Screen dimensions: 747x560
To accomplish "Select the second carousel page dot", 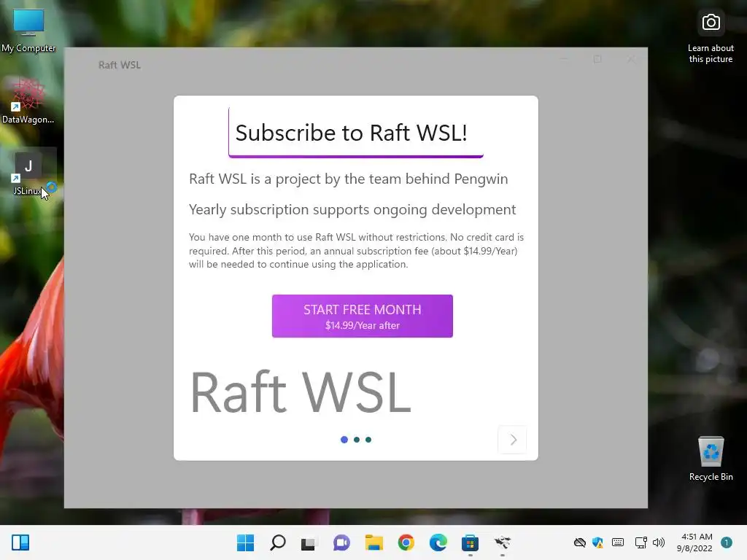I will pos(356,440).
